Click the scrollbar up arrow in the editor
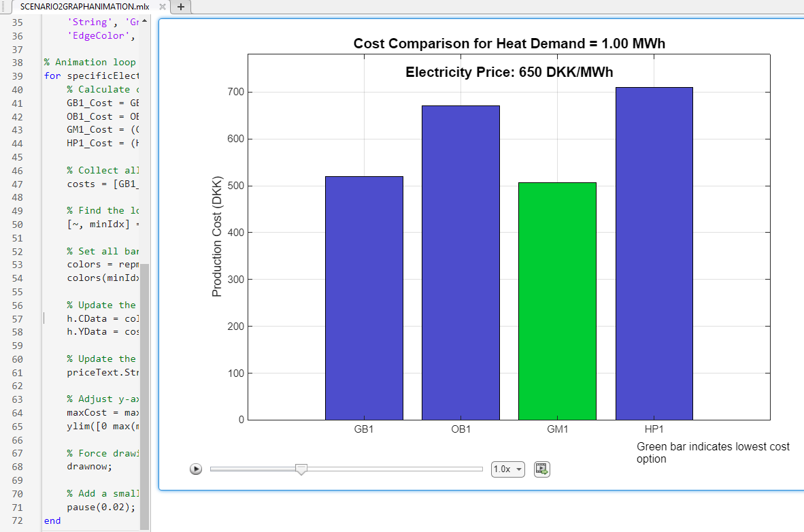 [x=145, y=22]
